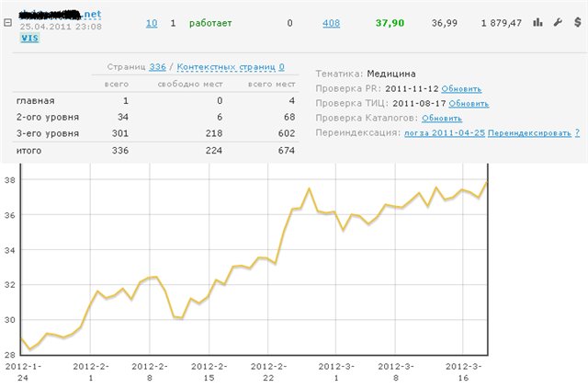Open the 408 link in site row
This screenshot has height=388, width=588.
(x=331, y=22)
